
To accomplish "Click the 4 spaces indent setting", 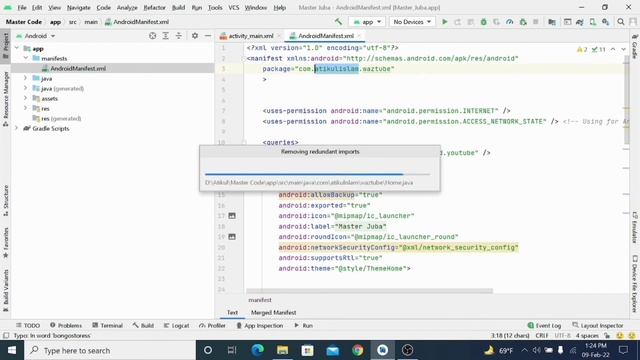I will click(587, 336).
